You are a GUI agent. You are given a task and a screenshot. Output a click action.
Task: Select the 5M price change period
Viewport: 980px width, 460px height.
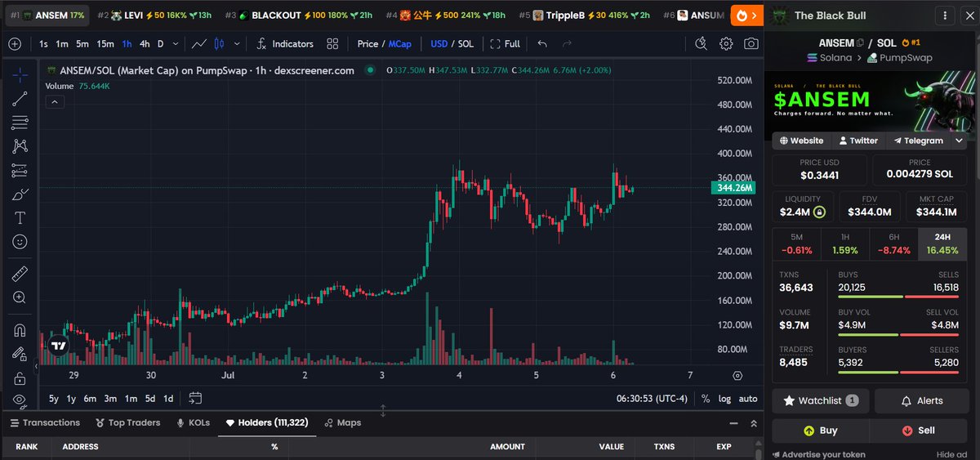click(x=796, y=243)
